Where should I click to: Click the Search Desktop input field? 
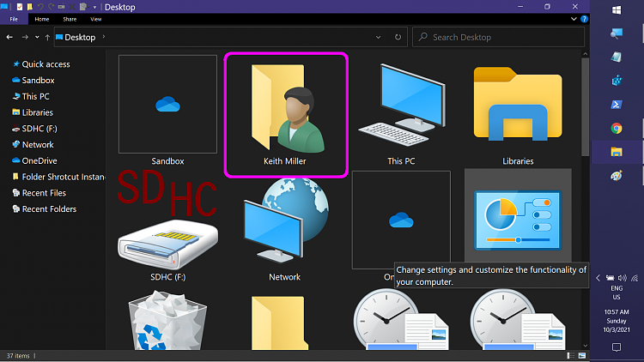498,37
